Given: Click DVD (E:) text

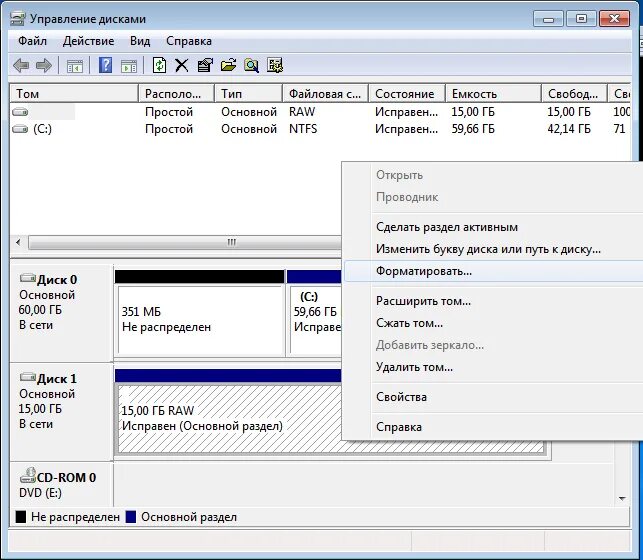Looking at the screenshot, I should point(40,493).
